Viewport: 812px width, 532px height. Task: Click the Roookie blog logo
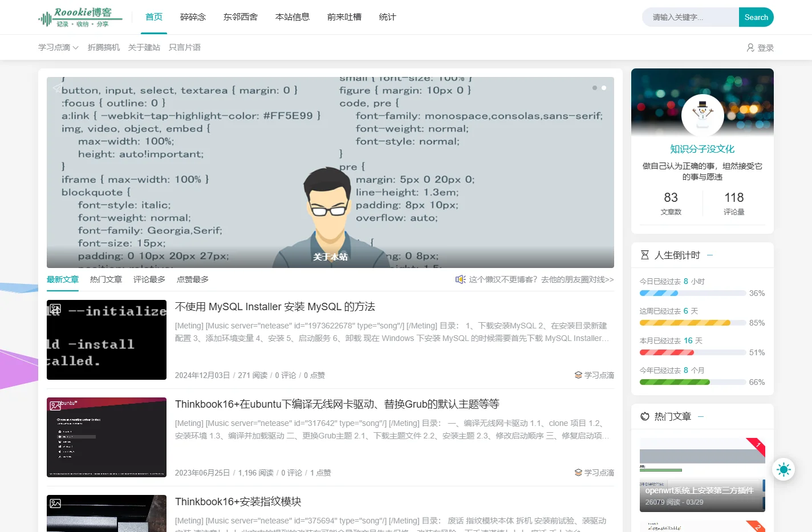(x=80, y=18)
